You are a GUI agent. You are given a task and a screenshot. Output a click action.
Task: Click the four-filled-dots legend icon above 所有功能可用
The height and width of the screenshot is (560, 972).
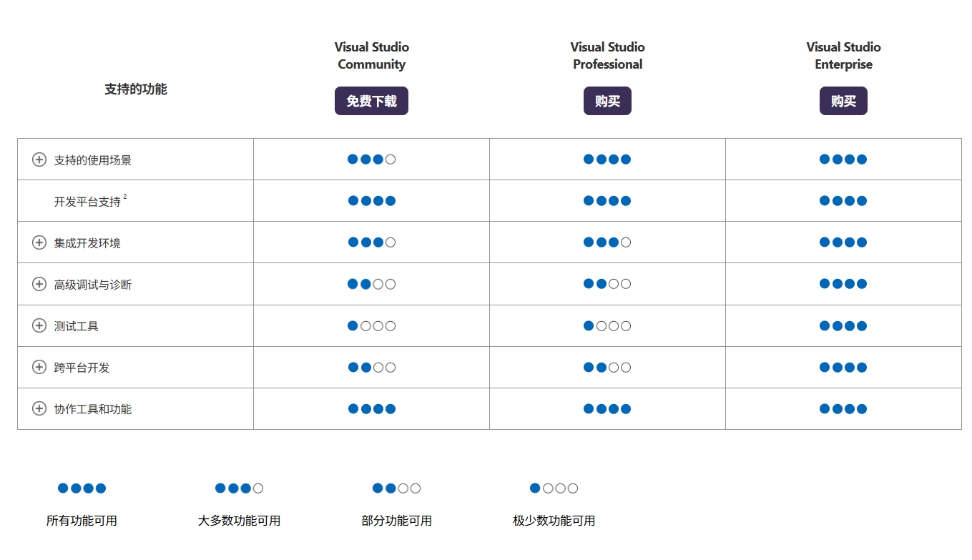pyautogui.click(x=82, y=488)
